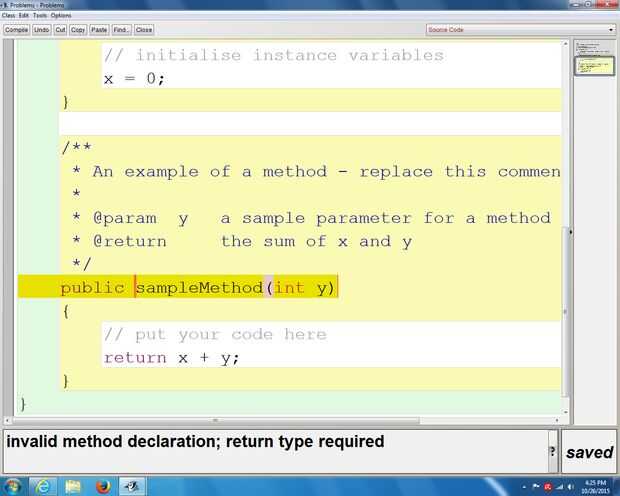Open the Find... dialog button
The height and width of the screenshot is (496, 620).
(121, 30)
